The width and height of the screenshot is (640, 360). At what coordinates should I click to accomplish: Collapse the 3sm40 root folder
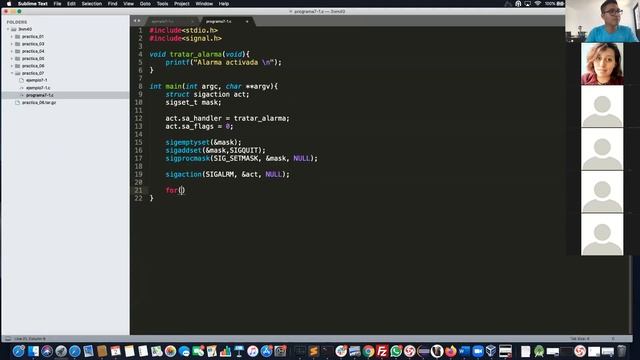coord(8,29)
